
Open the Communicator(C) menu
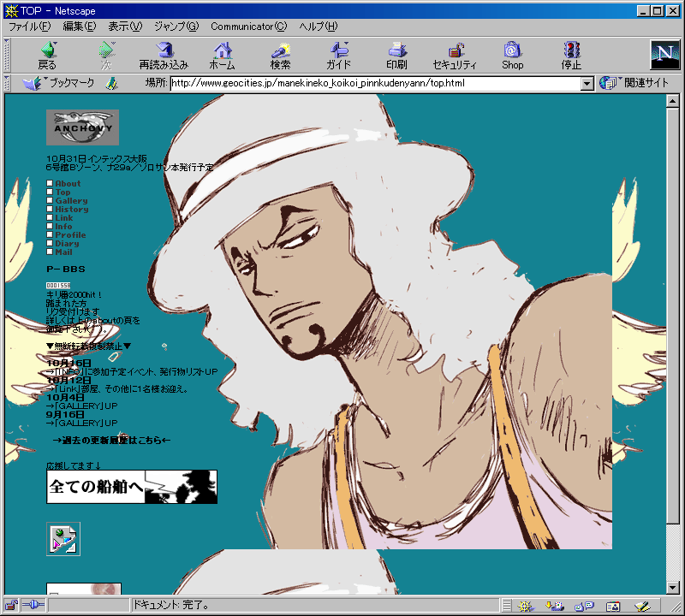click(249, 27)
